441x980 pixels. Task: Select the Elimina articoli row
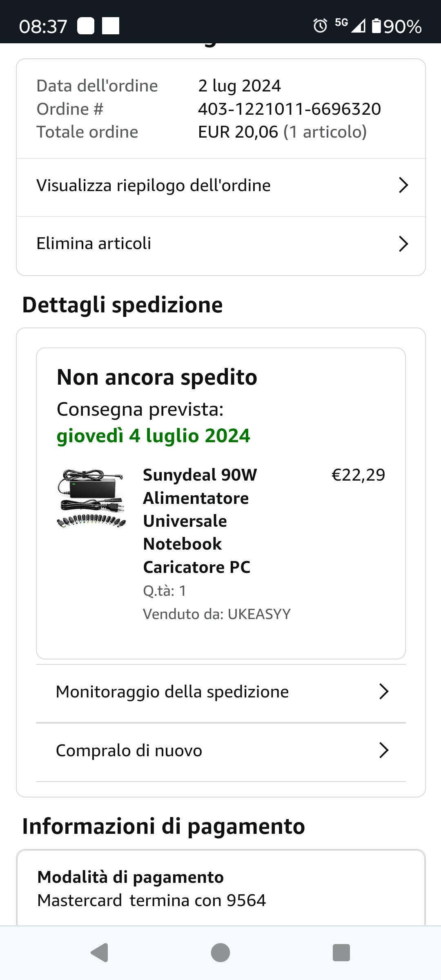click(94, 244)
